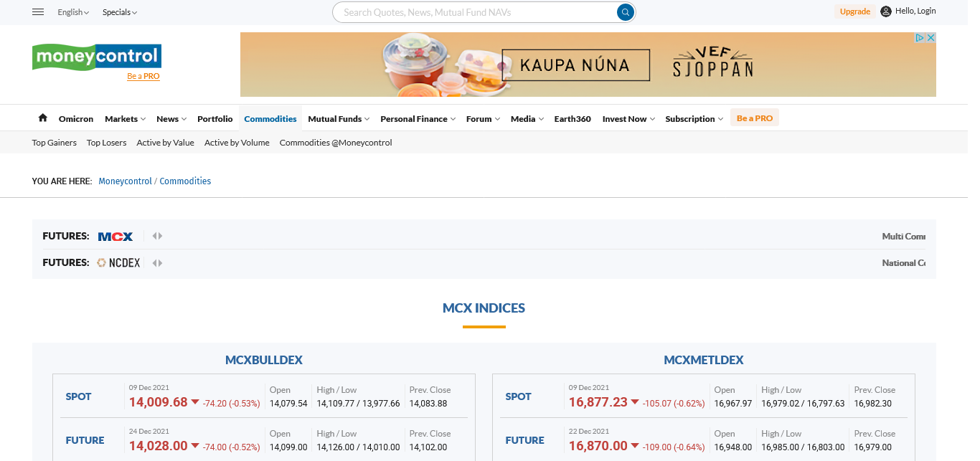
Task: Click the AdChoices info icon
Action: 920,38
